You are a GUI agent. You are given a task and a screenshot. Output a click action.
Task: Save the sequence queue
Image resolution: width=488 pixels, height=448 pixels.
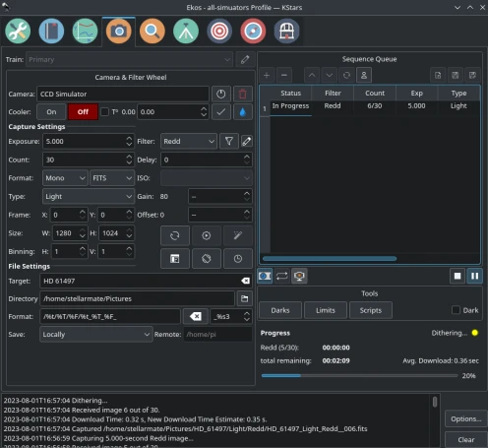pyautogui.click(x=456, y=76)
